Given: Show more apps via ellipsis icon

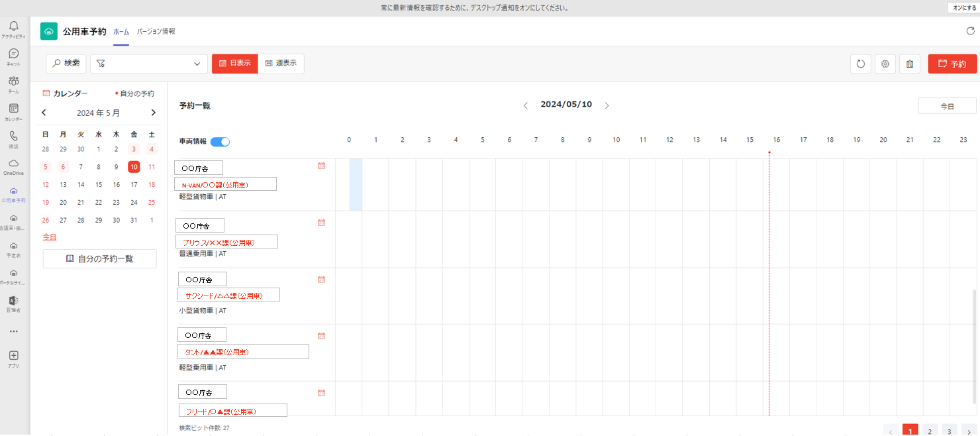Looking at the screenshot, I should (14, 331).
